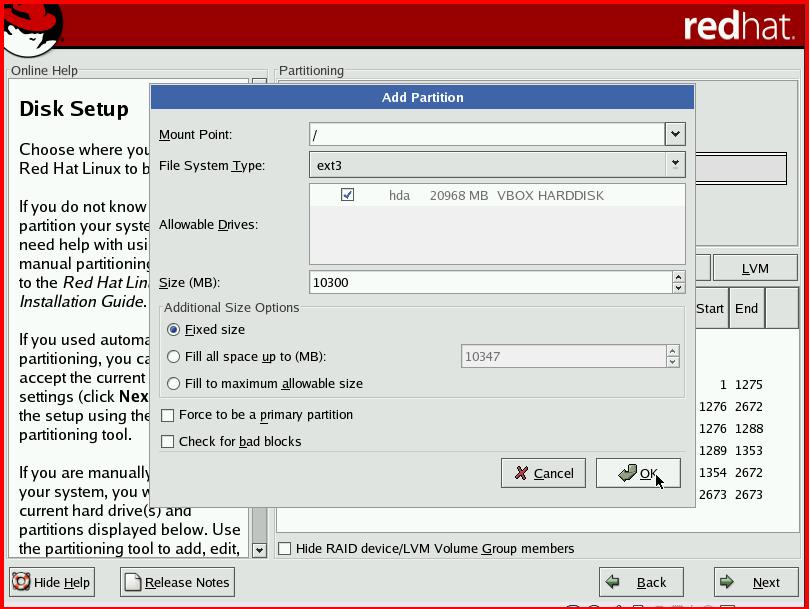Viewport: 810px width, 609px height.
Task: Select the partition row 2673 to 2673
Action: (747, 494)
